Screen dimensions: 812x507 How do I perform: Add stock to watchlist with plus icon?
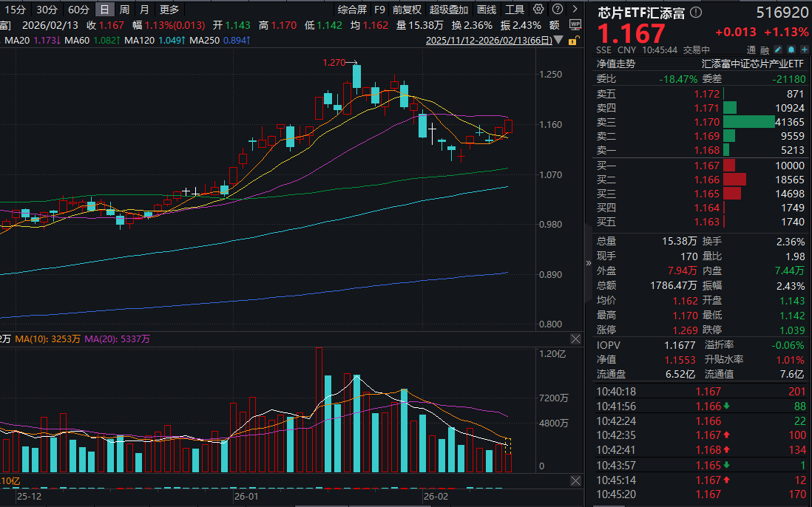point(804,50)
